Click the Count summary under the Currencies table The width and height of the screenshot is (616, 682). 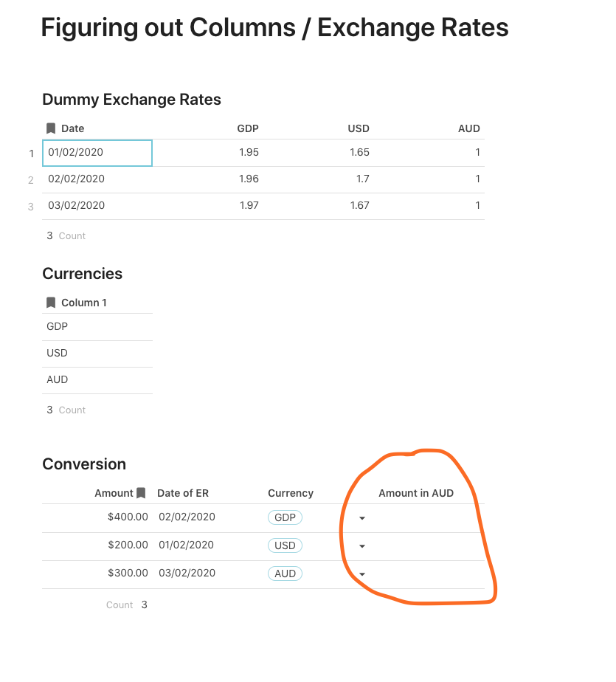pyautogui.click(x=66, y=410)
